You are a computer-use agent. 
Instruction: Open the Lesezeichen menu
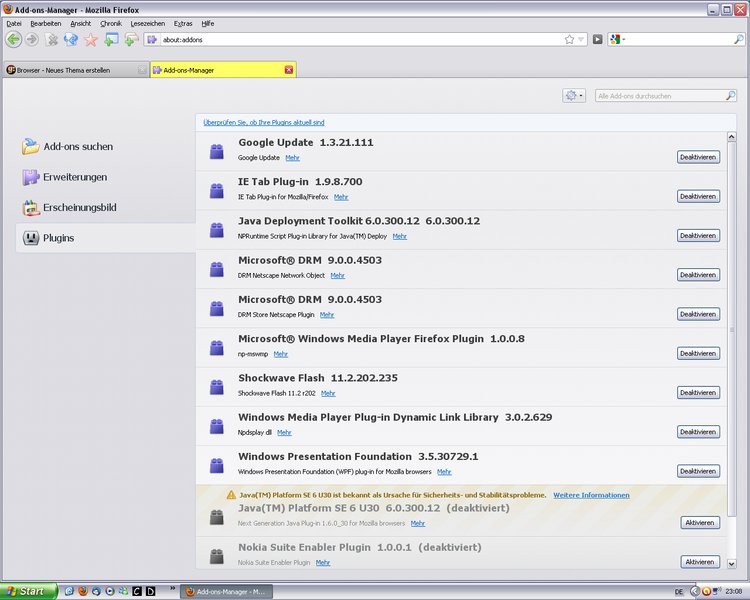coord(147,23)
